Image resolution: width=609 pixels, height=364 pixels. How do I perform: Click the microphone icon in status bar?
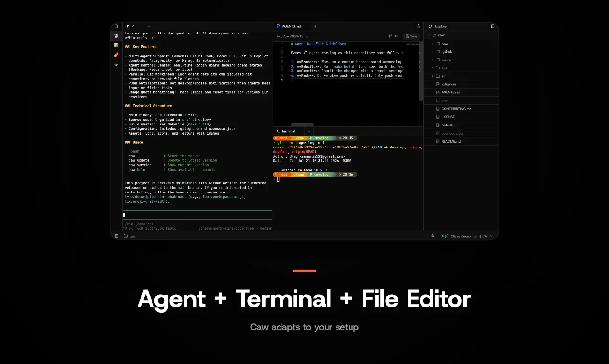pyautogui.click(x=433, y=236)
